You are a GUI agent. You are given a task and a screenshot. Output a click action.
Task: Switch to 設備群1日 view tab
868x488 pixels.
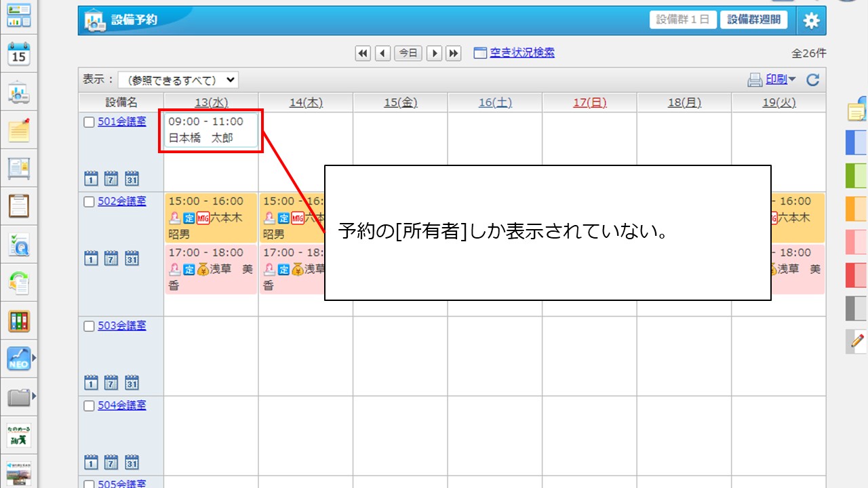(682, 20)
